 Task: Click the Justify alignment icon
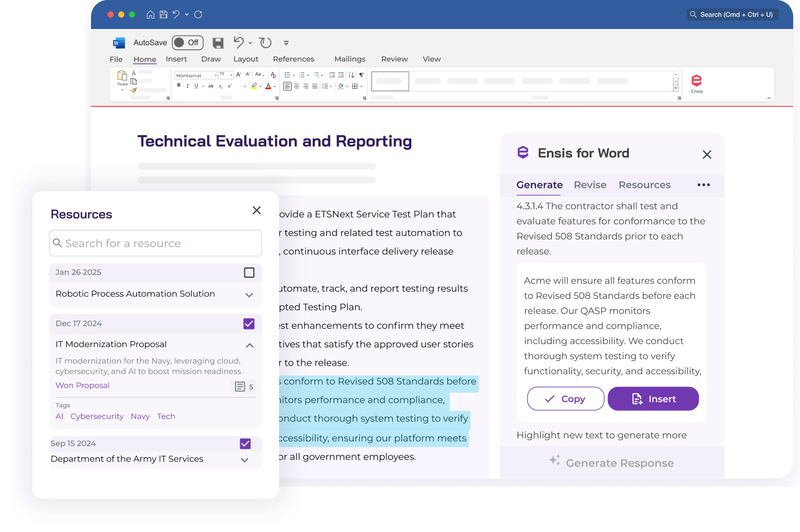[314, 86]
